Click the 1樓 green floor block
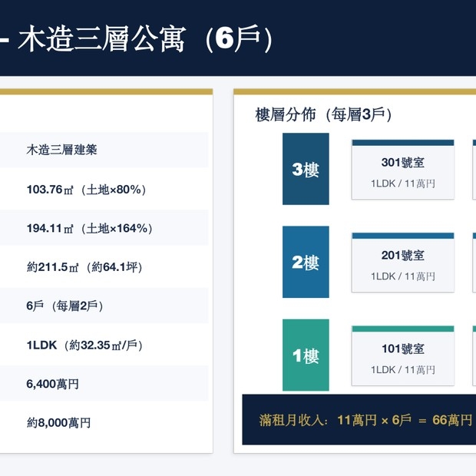 (x=306, y=355)
